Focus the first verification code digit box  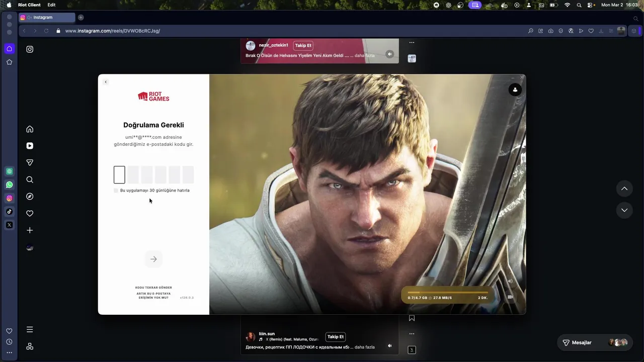coord(119,175)
